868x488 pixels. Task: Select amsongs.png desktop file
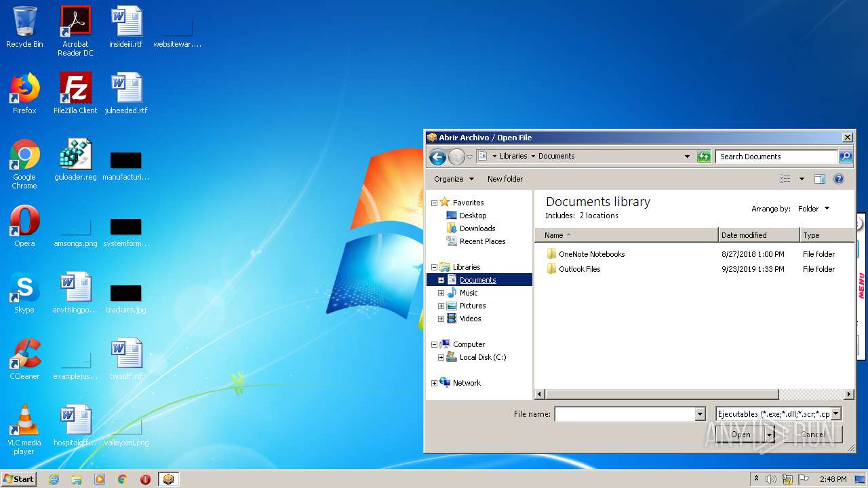(x=75, y=230)
